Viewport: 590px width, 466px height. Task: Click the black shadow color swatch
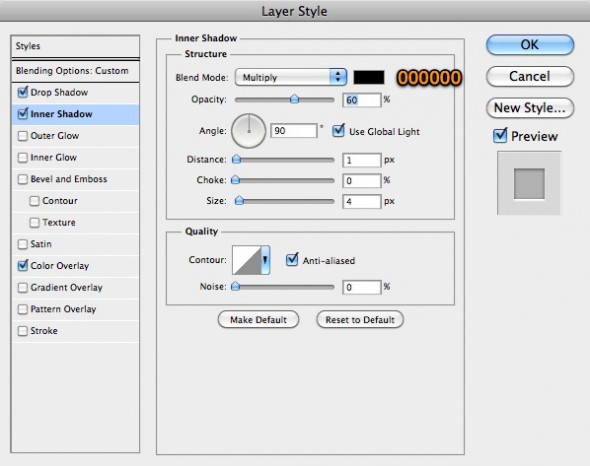pyautogui.click(x=369, y=77)
